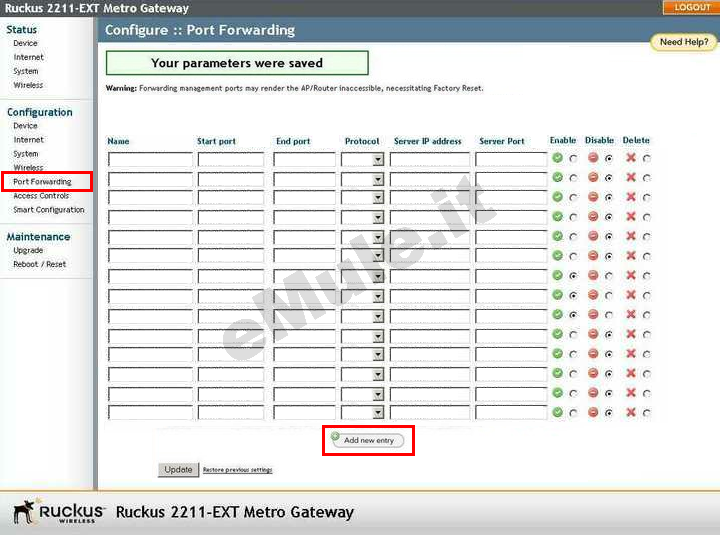Image resolution: width=720 pixels, height=535 pixels.
Task: Select the Disable radio button in the ninth row
Action: (x=609, y=315)
